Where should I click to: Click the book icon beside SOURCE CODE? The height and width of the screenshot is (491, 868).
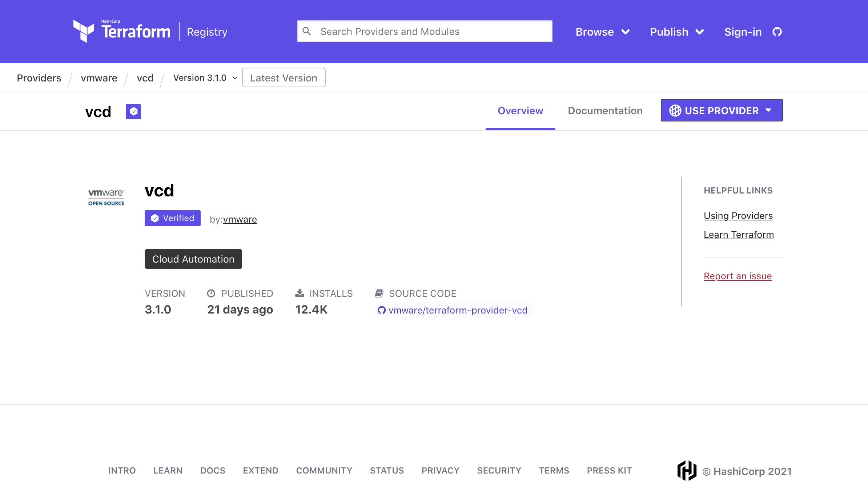(x=379, y=293)
